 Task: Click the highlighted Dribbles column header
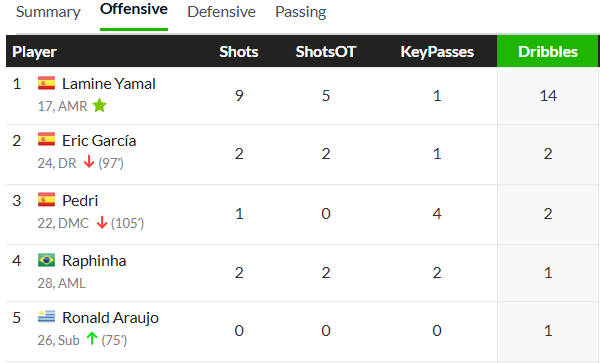[548, 51]
